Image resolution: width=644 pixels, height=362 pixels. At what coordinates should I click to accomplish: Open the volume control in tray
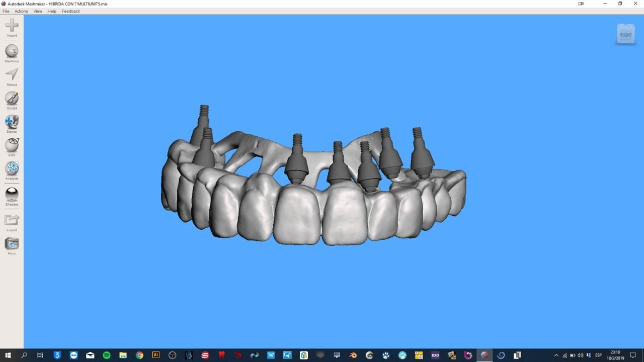click(581, 355)
